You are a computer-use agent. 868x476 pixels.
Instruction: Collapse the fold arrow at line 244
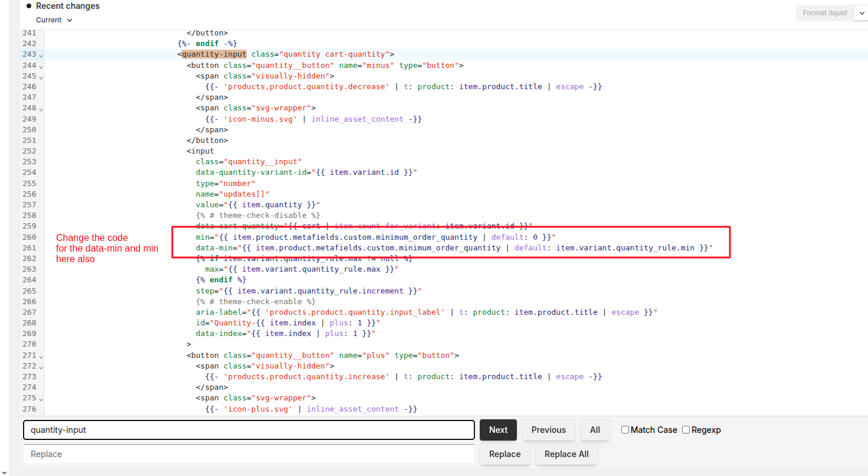pyautogui.click(x=41, y=66)
